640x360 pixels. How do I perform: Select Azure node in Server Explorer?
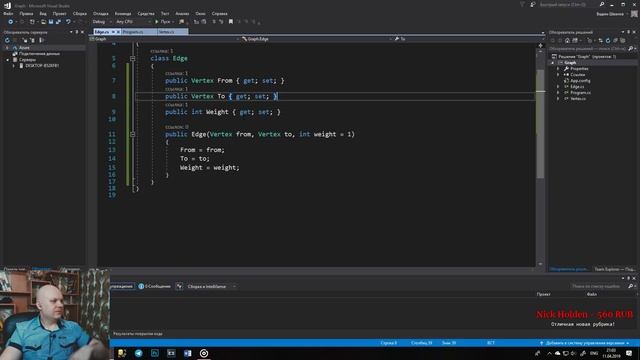[x=24, y=48]
